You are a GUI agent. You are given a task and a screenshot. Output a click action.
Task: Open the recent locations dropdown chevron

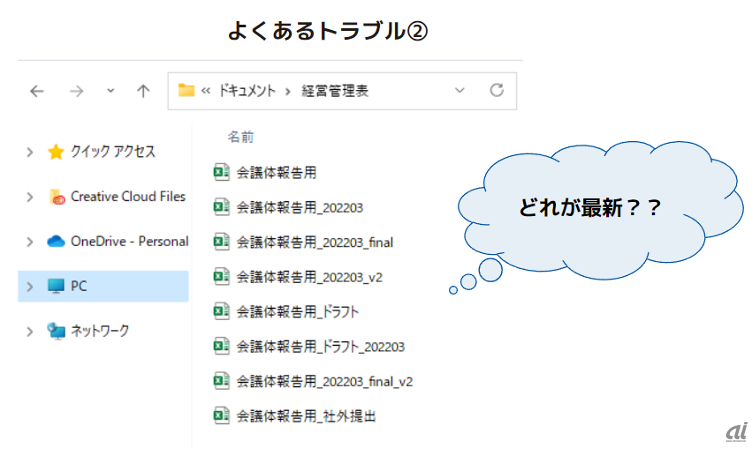[111, 91]
